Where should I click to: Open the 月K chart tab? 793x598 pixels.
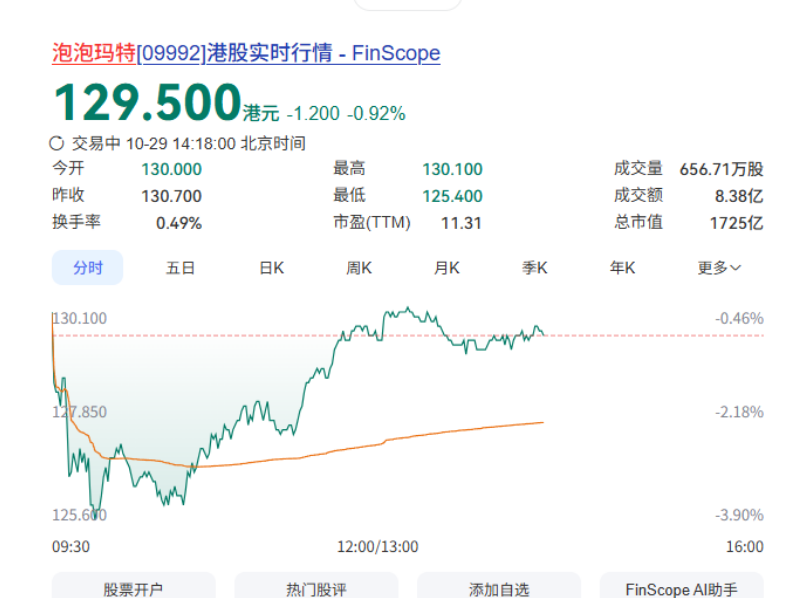(447, 268)
